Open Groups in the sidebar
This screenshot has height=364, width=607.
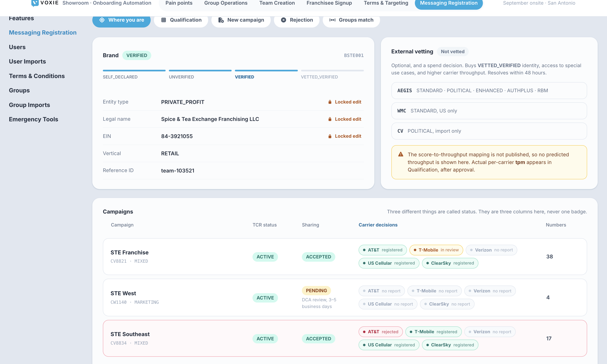click(19, 91)
